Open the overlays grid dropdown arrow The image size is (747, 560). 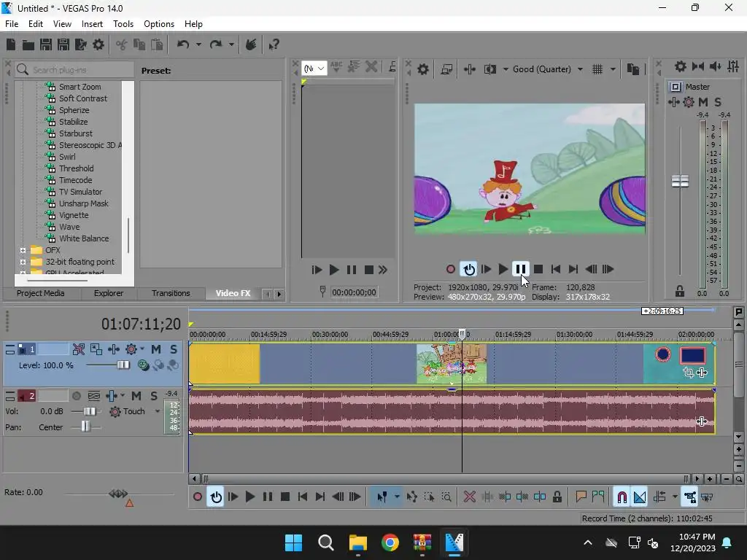click(x=613, y=69)
